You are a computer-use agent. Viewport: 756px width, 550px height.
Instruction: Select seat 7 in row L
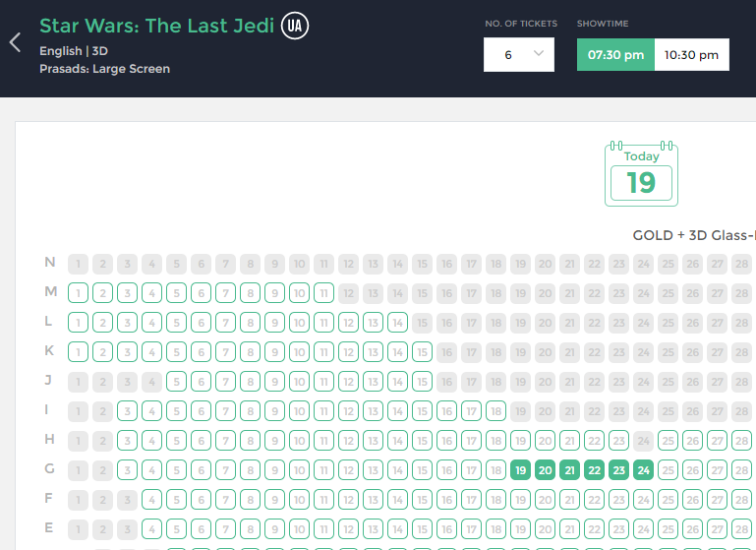[x=226, y=323]
